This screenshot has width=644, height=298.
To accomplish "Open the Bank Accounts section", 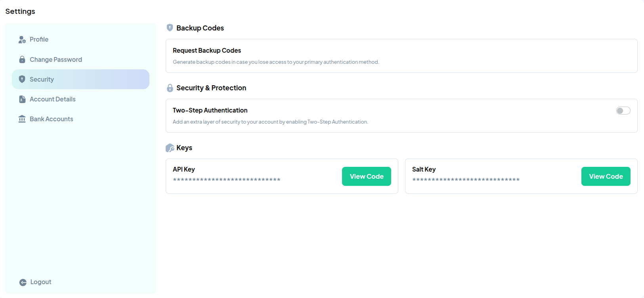I will coord(51,118).
